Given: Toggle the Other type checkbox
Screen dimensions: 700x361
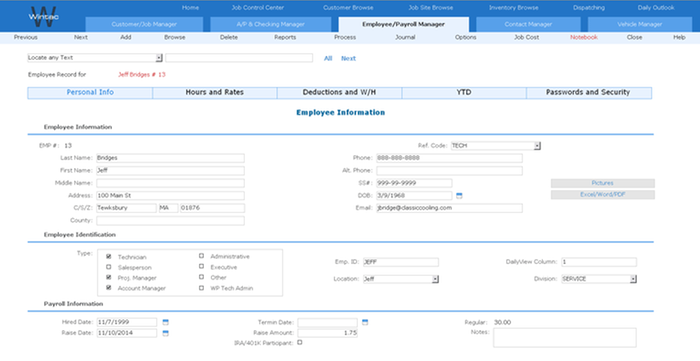Looking at the screenshot, I should click(201, 277).
